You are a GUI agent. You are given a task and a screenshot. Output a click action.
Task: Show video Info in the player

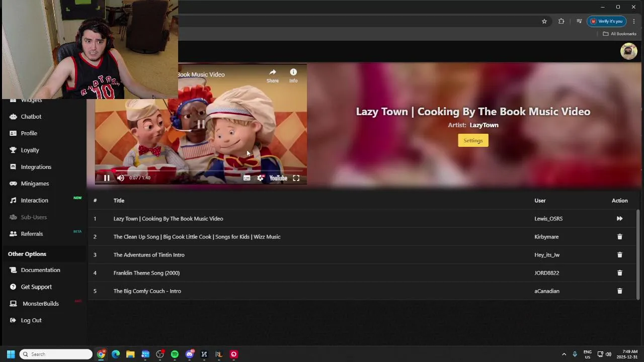click(293, 75)
